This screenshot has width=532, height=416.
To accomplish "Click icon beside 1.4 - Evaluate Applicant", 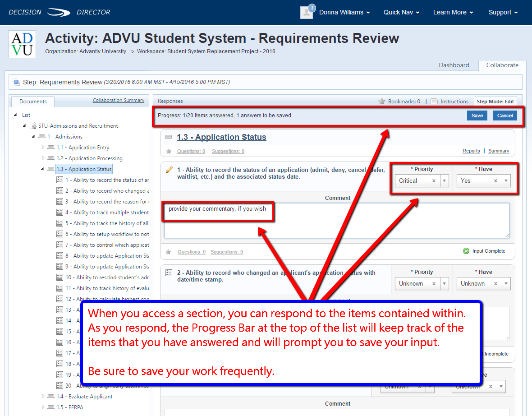I will [51, 396].
